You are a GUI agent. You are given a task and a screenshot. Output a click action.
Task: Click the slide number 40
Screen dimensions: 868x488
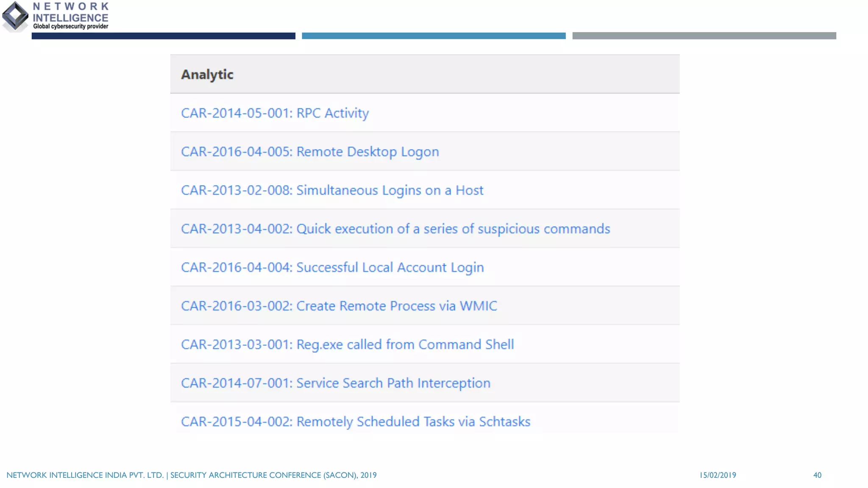point(817,475)
